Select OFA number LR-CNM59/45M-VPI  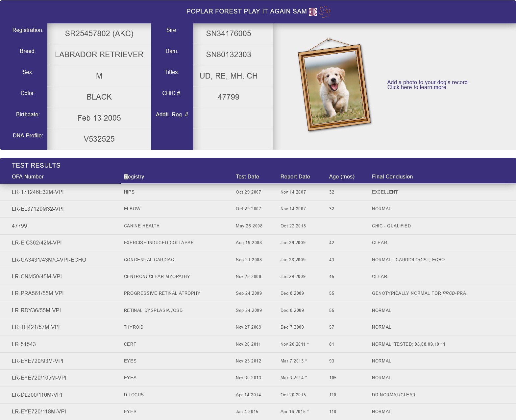point(37,276)
